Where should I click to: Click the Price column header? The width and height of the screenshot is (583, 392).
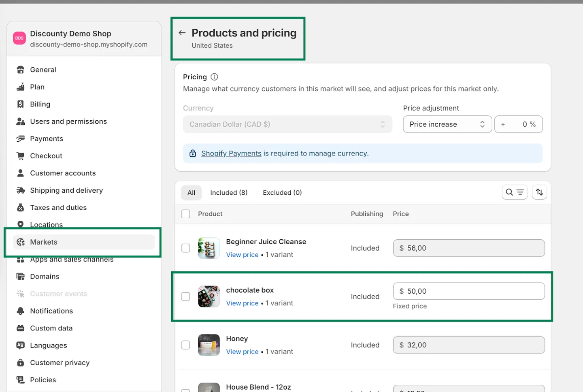(x=401, y=214)
